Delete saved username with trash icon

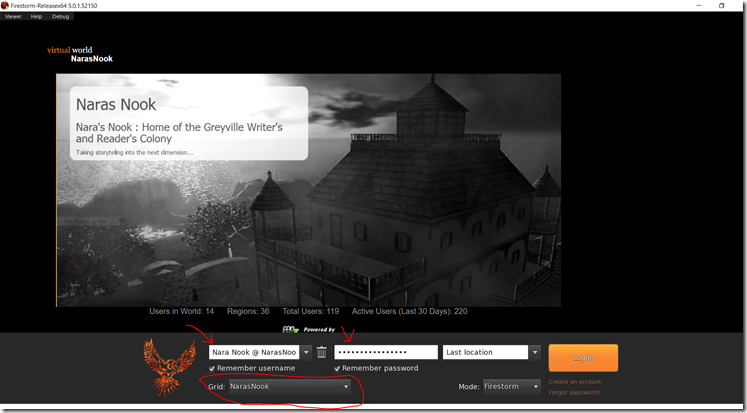pyautogui.click(x=322, y=352)
